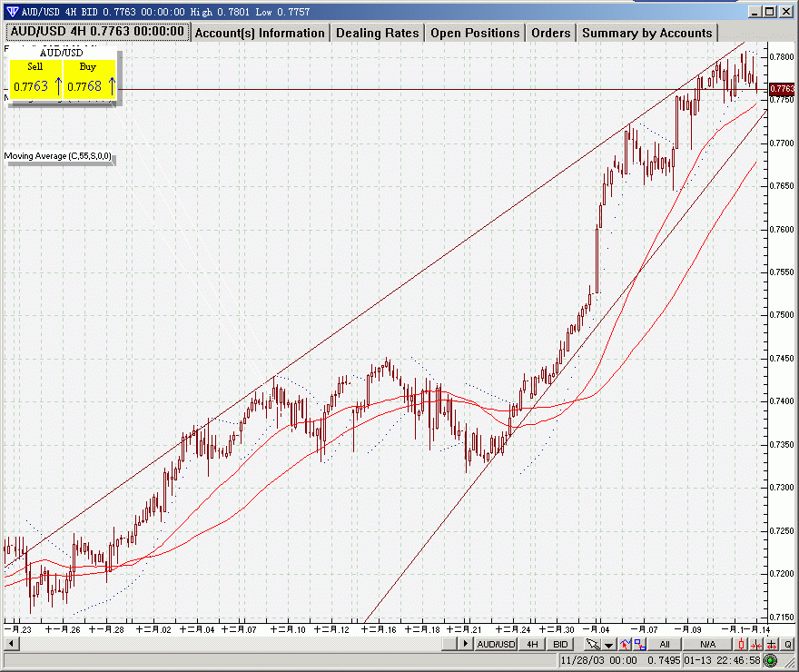Click the application logo in title bar
This screenshot has height=672, width=799.
pos(12,11)
